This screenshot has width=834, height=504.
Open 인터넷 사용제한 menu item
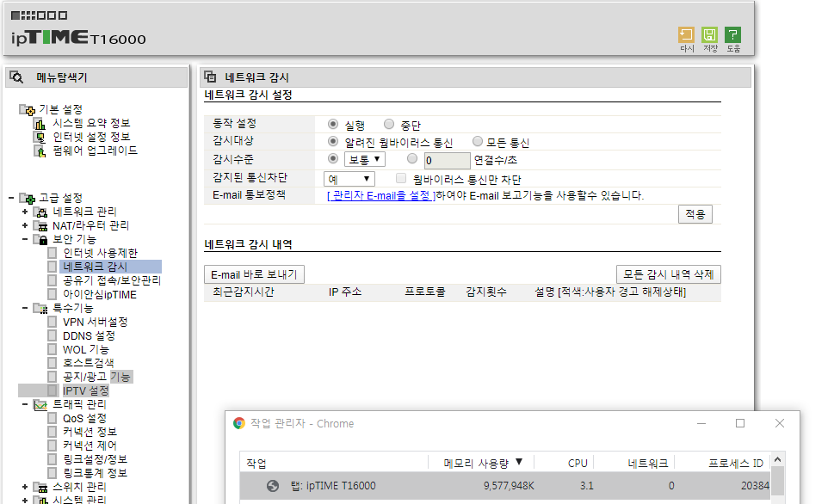coord(100,253)
